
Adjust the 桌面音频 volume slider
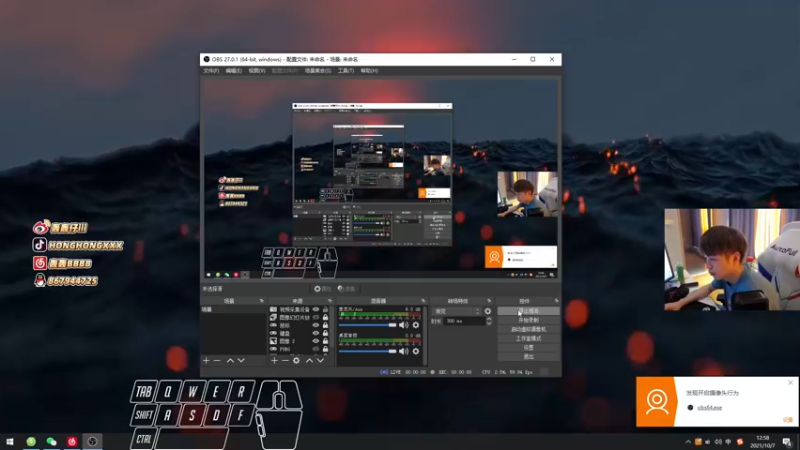tap(367, 352)
